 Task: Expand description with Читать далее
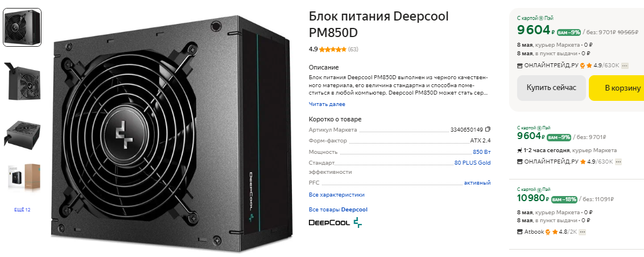point(327,104)
